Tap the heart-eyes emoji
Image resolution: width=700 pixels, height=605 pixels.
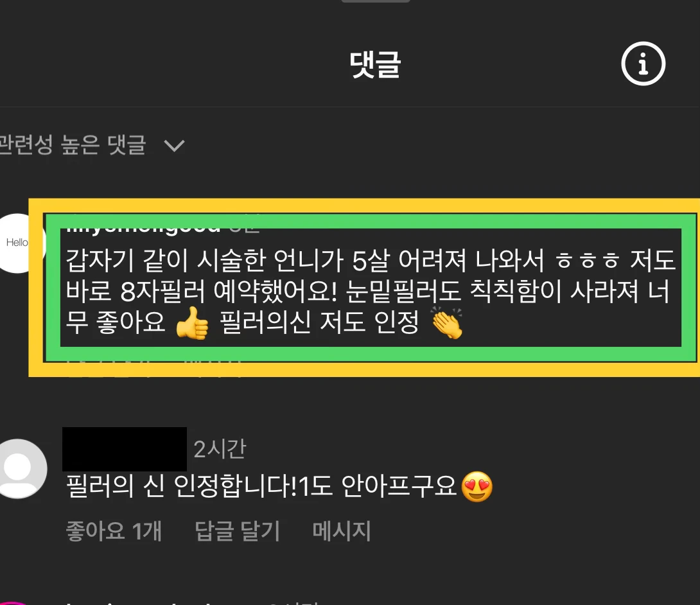[477, 486]
